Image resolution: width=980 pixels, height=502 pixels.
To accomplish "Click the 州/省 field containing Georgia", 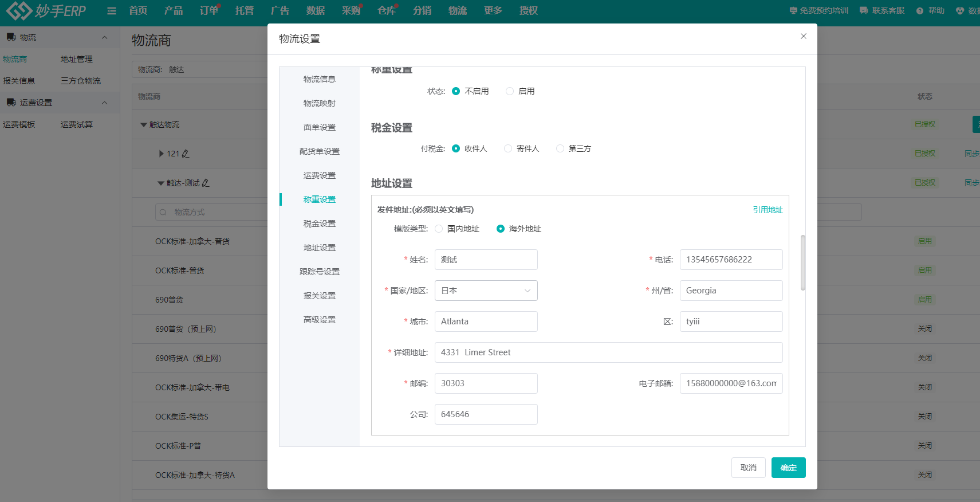I will tap(731, 291).
